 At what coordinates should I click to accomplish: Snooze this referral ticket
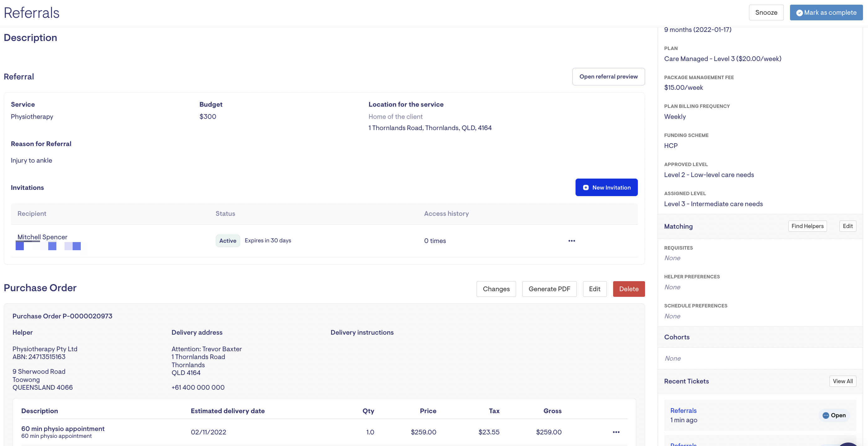tap(766, 13)
